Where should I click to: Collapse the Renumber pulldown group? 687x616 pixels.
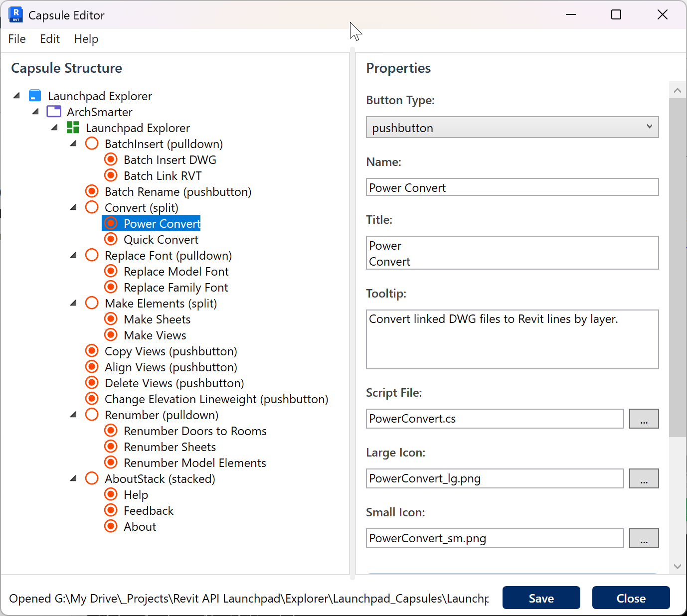point(74,415)
